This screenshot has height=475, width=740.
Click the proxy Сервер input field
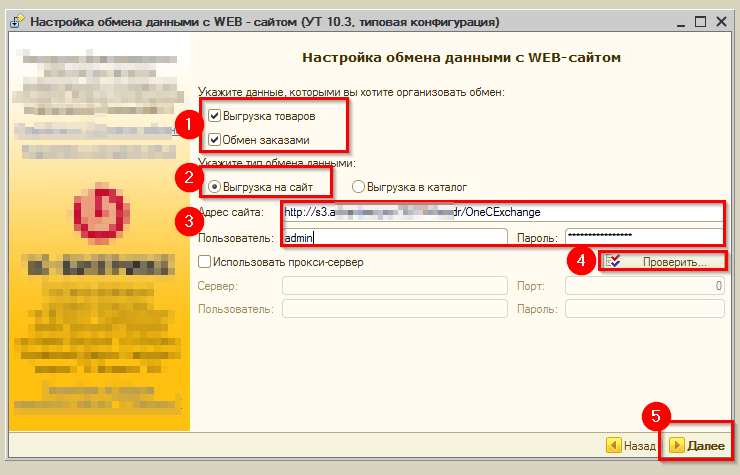[395, 286]
